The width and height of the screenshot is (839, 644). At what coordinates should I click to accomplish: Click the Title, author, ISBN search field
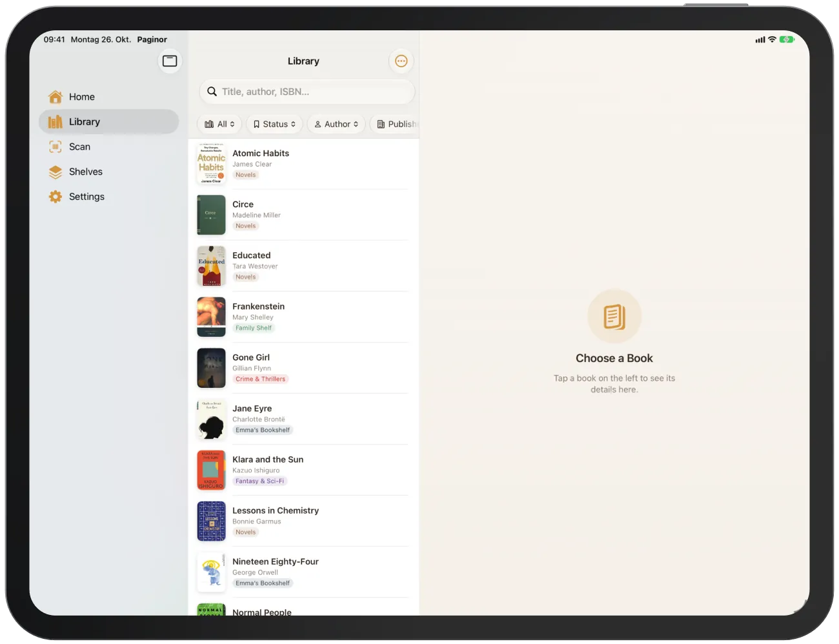click(x=307, y=92)
